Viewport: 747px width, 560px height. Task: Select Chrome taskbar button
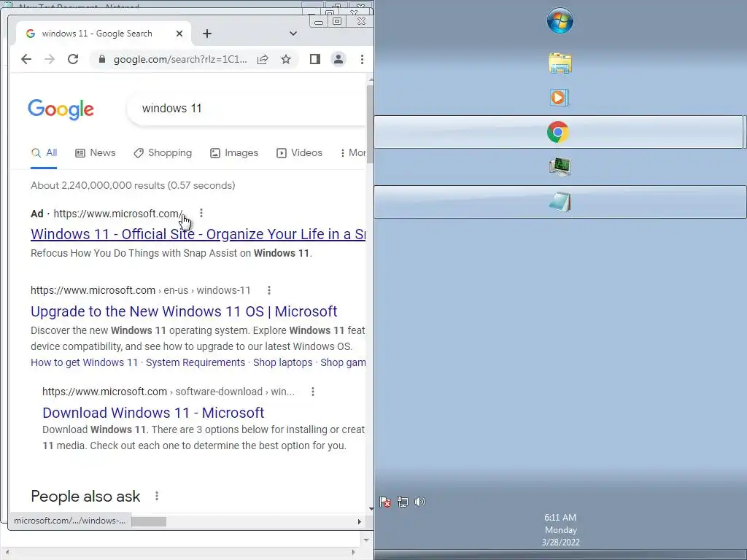click(x=558, y=132)
